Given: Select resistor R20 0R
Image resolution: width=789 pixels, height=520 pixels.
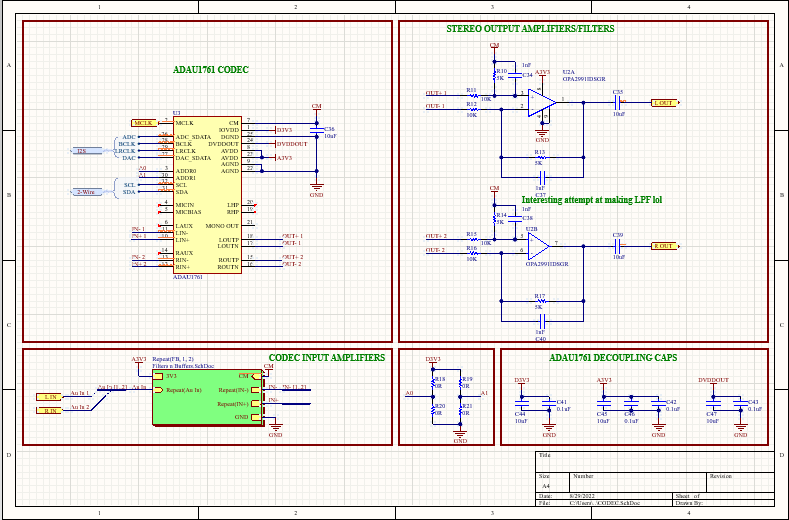Looking at the screenshot, I should click(x=434, y=410).
